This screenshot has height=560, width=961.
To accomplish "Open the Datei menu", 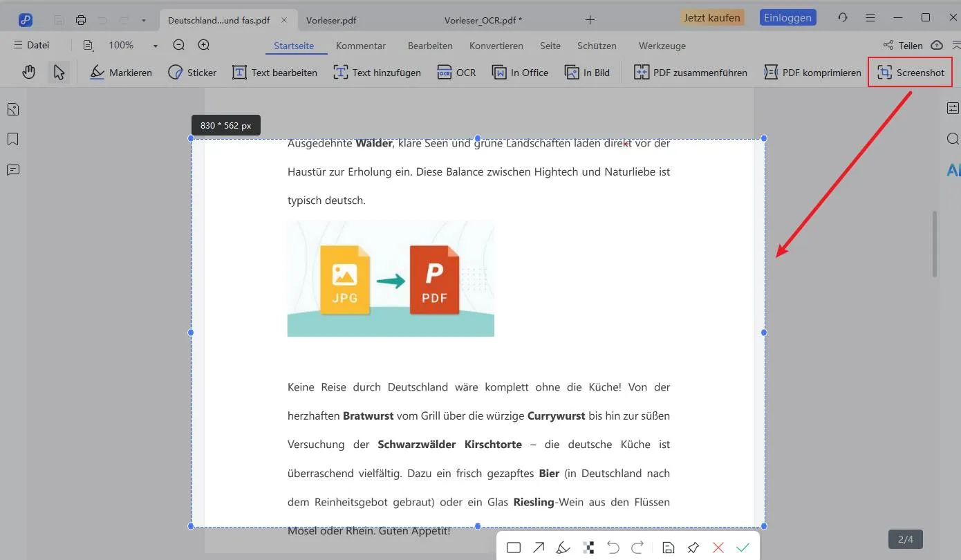I will (32, 45).
